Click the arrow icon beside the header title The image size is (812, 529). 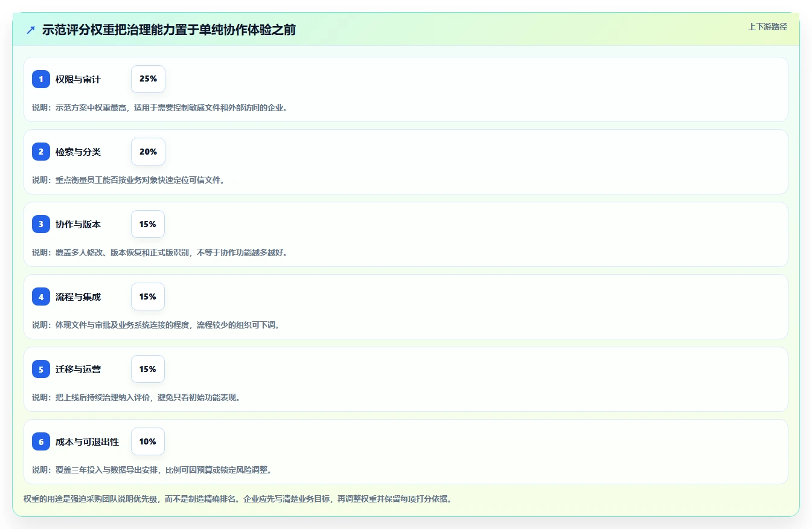coord(31,30)
